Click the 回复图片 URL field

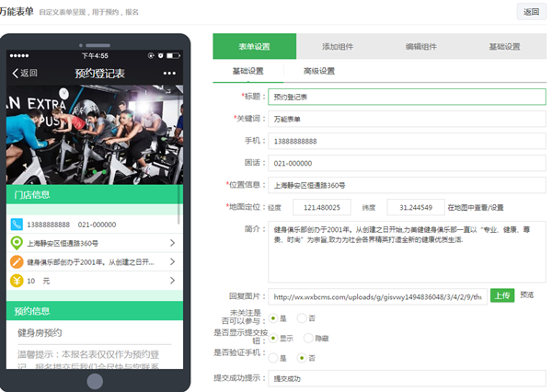click(x=378, y=297)
